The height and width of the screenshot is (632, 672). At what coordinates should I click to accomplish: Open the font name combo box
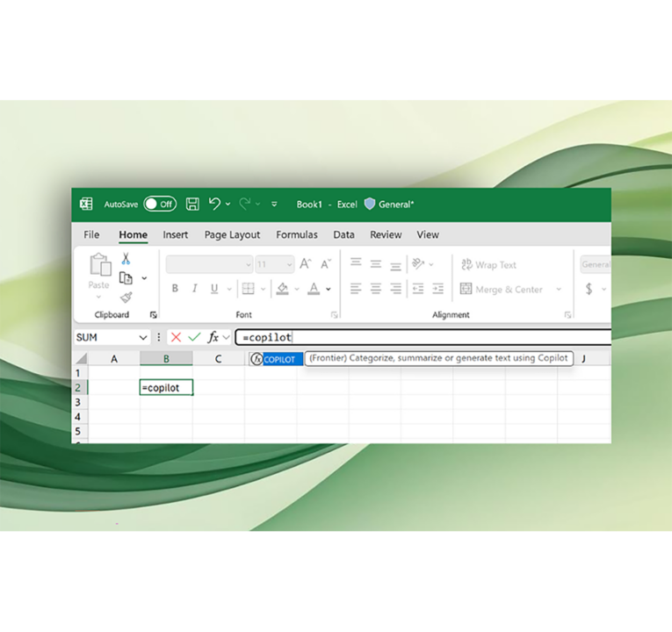coord(209,264)
